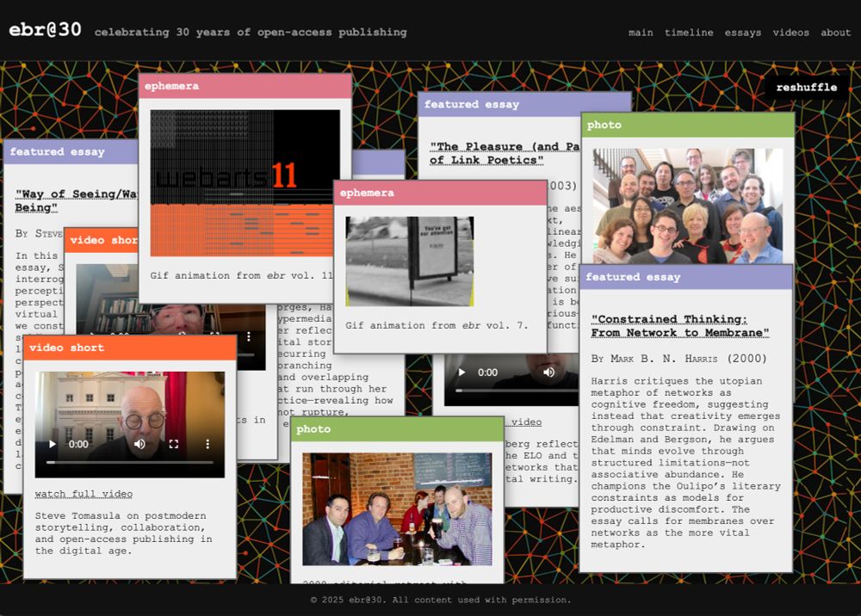The width and height of the screenshot is (861, 616).
Task: Click the "Steve Tomasula on postmodern storytelling" description
Action: (x=123, y=533)
